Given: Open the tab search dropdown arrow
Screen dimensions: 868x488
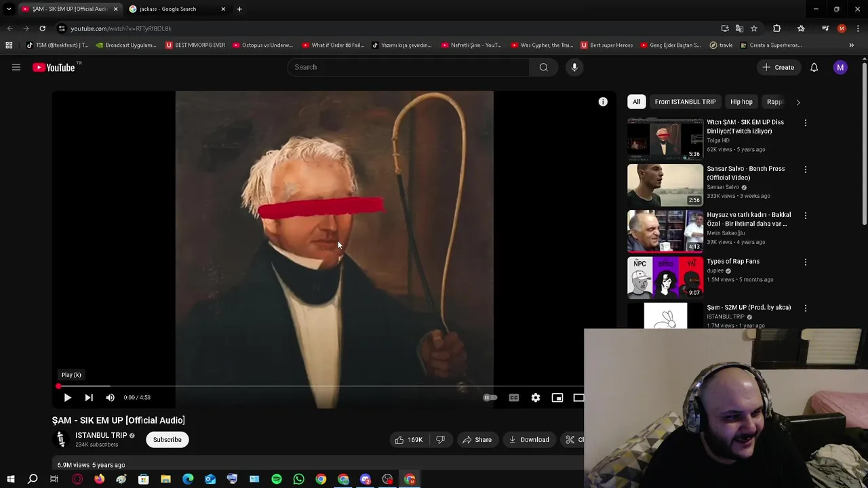Looking at the screenshot, I should [x=9, y=9].
